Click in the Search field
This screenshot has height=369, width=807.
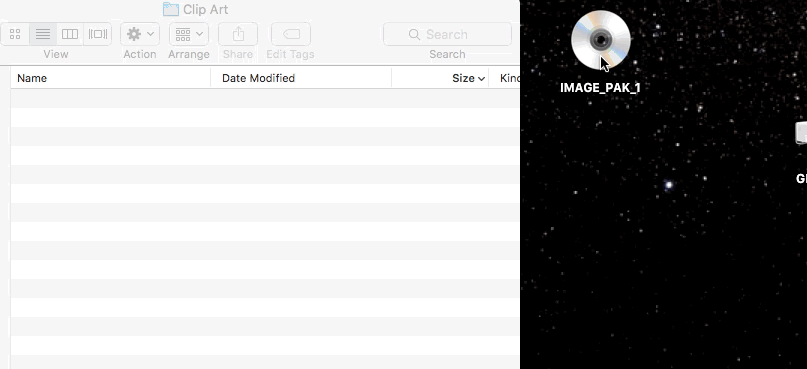tap(447, 34)
